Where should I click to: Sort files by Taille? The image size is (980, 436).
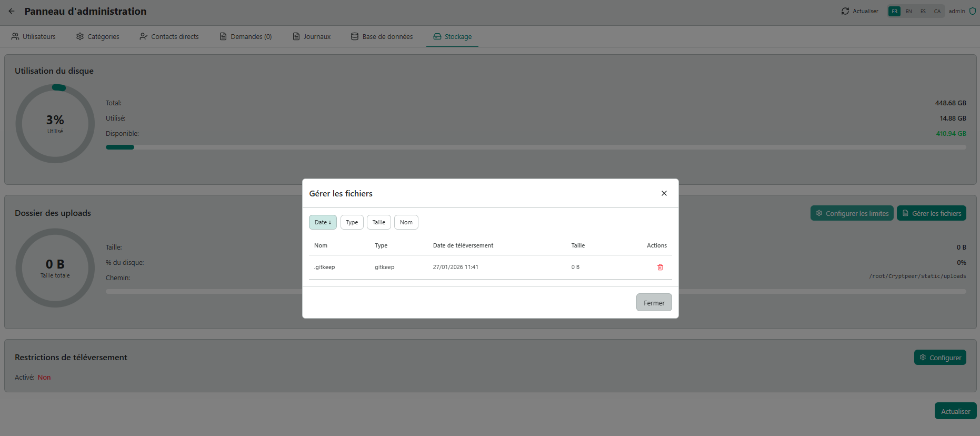click(378, 222)
